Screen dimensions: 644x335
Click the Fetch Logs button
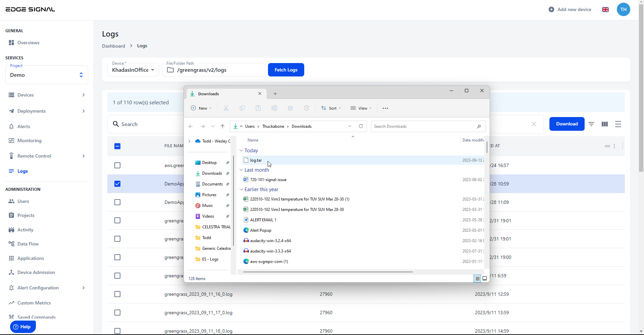click(286, 70)
